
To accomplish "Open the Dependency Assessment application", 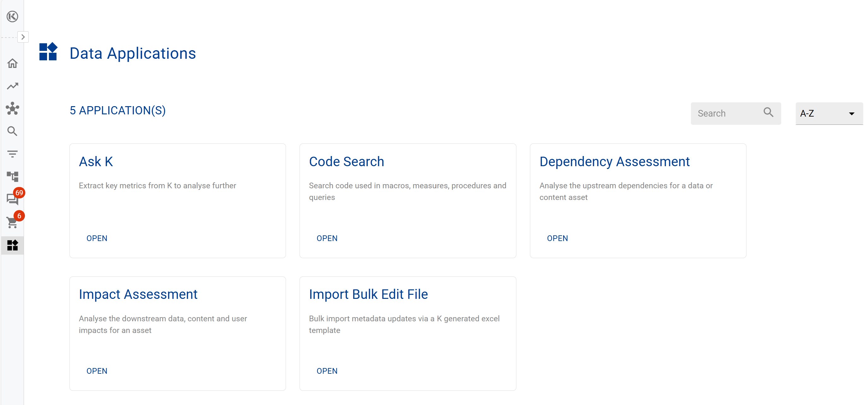I will pos(557,239).
